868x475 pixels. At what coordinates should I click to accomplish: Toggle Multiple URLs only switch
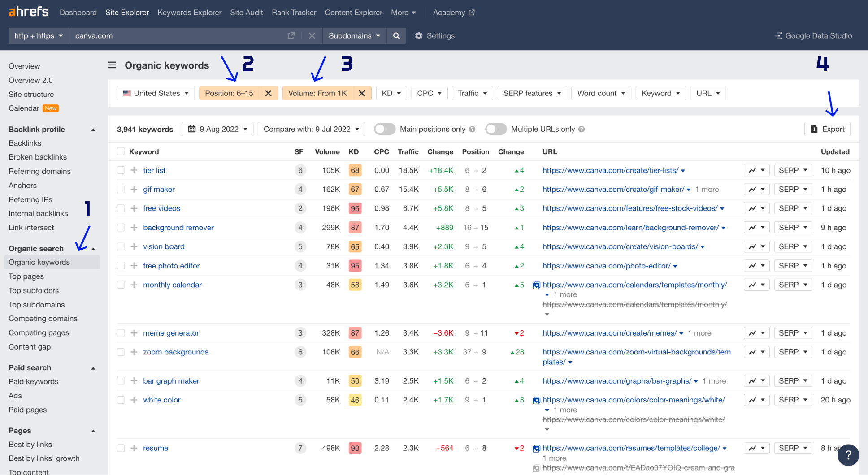496,129
